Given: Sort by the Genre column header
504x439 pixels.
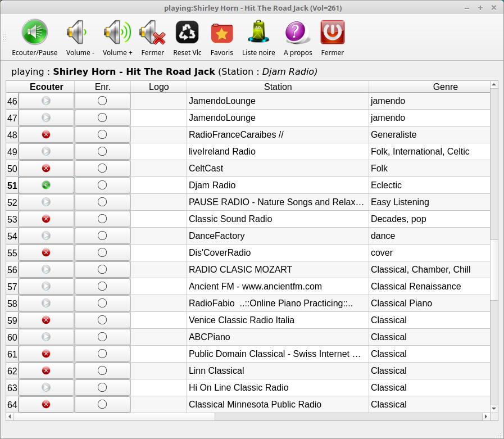Looking at the screenshot, I should point(429,87).
